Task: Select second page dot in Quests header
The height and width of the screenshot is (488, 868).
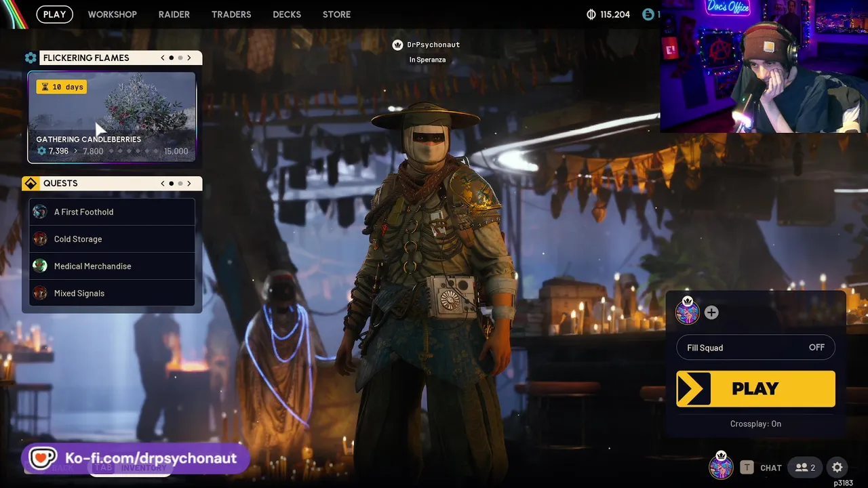Action: [180, 183]
